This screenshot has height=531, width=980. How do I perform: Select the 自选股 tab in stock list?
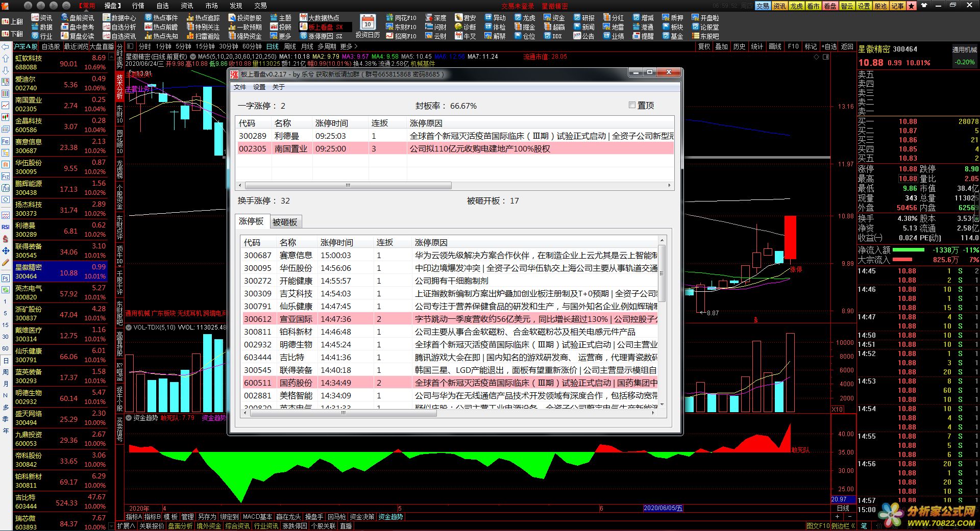[x=51, y=46]
